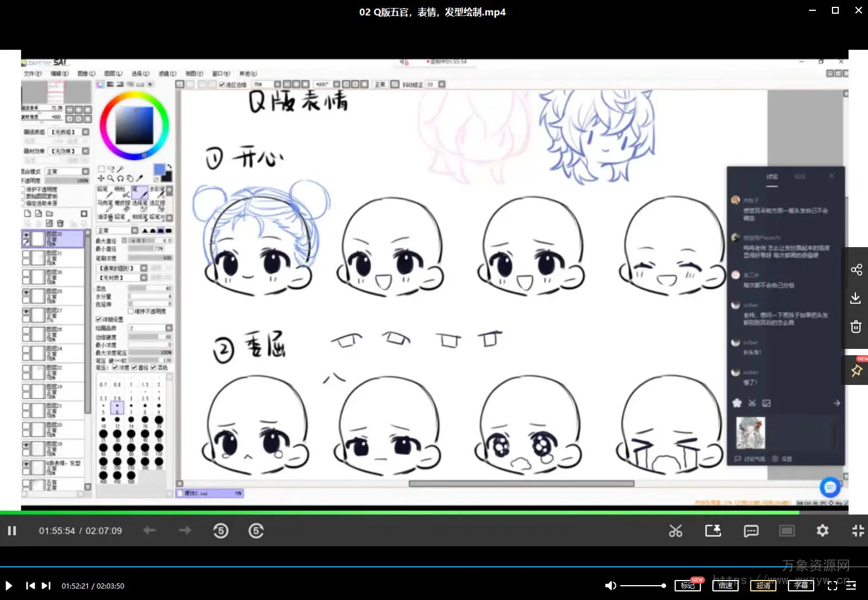868x600 pixels.
Task: Click the download icon on right sidebar
Action: (856, 298)
